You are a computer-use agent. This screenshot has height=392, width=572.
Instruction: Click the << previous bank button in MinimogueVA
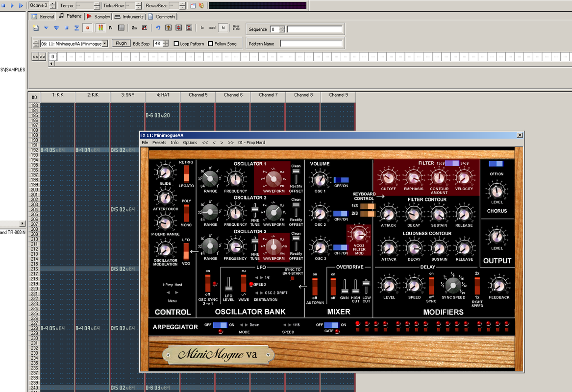(205, 143)
